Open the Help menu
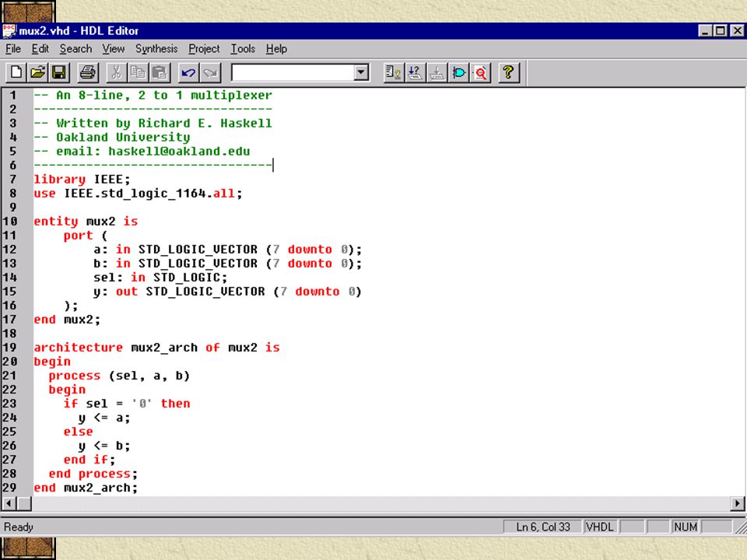This screenshot has height=560, width=747. coord(276,48)
